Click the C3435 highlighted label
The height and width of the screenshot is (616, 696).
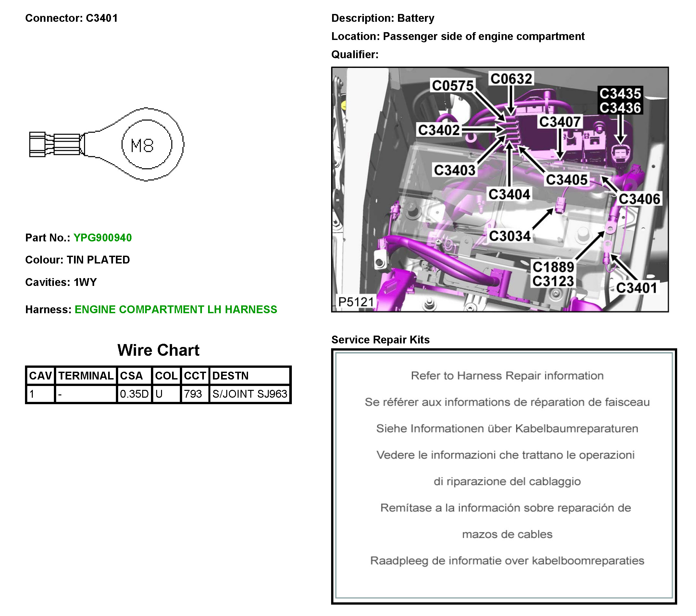[x=620, y=93]
